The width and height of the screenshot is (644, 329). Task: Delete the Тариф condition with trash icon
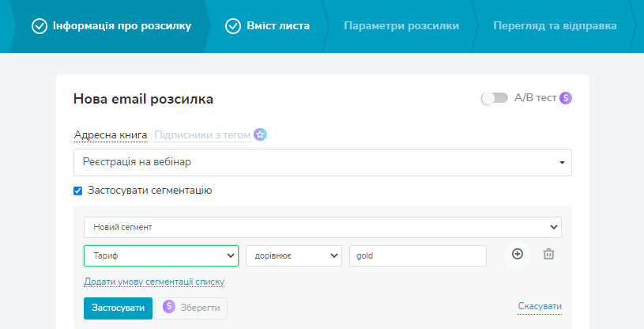tap(548, 254)
